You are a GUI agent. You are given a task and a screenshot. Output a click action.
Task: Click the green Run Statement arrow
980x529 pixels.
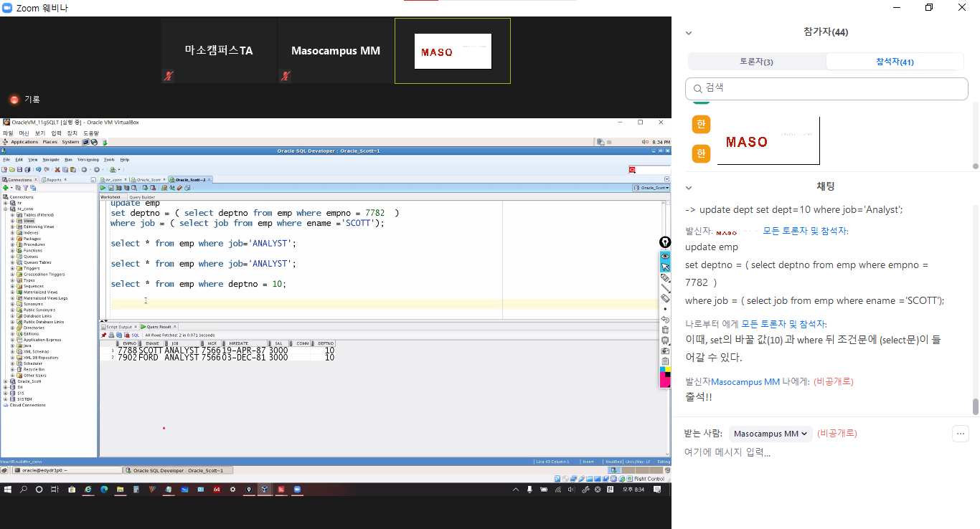[103, 188]
